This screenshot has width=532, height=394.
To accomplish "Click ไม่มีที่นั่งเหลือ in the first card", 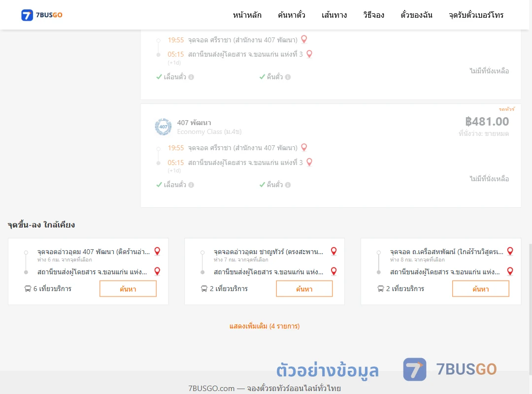I will click(x=489, y=71).
